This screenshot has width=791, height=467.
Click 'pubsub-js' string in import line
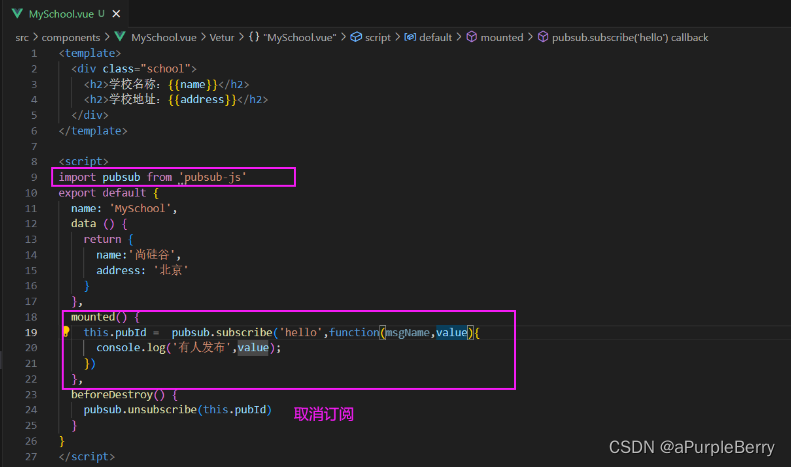[x=212, y=177]
